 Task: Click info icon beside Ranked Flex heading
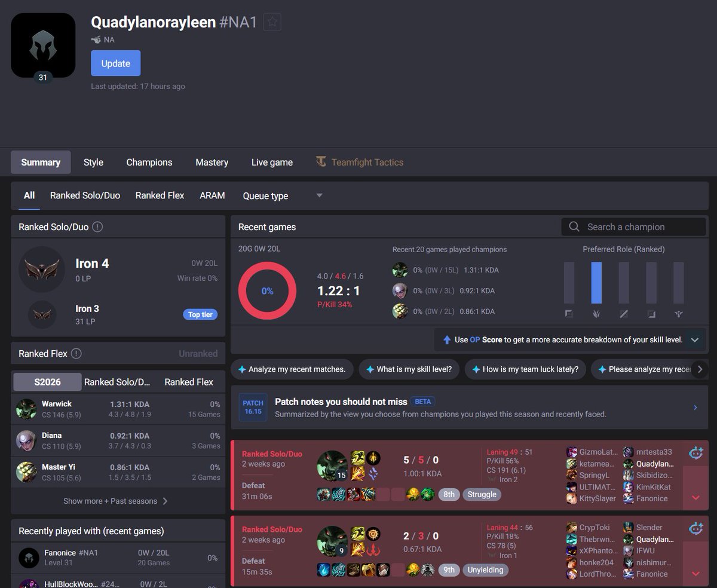coord(76,354)
